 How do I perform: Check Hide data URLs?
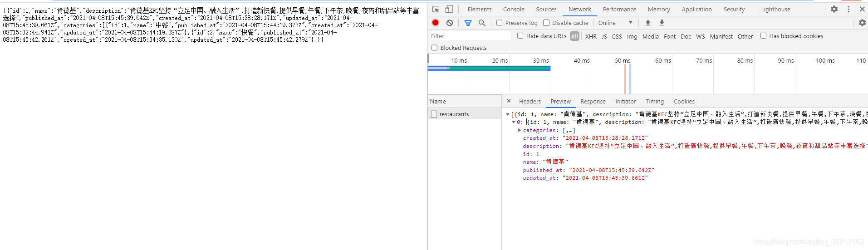[x=520, y=36]
